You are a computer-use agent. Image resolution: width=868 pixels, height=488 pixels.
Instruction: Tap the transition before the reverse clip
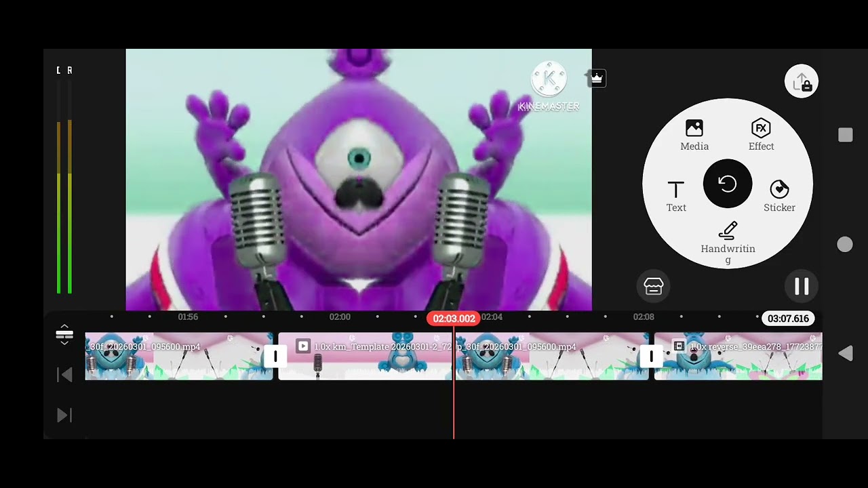pos(651,356)
